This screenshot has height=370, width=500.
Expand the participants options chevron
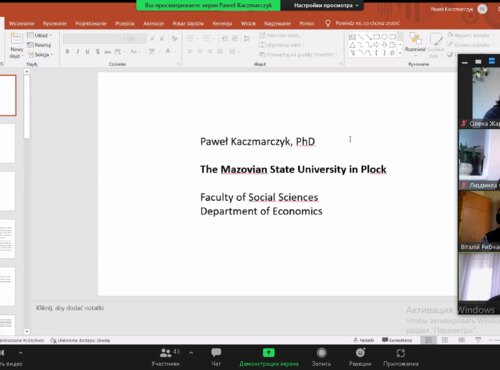[191, 352]
